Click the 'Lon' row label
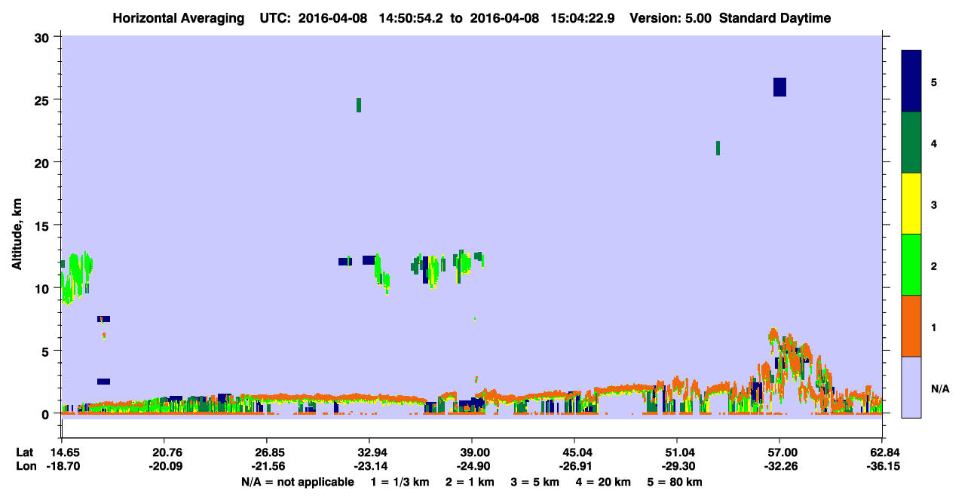980x503 pixels. coord(25,467)
